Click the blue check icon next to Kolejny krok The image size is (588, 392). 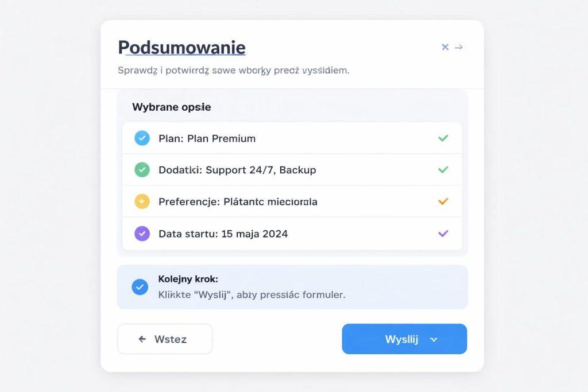pos(140,286)
